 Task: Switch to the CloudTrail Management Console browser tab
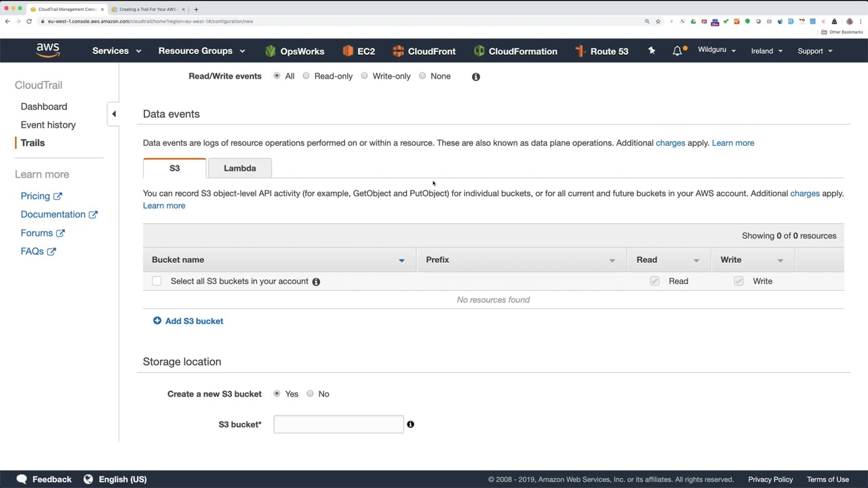(68, 9)
